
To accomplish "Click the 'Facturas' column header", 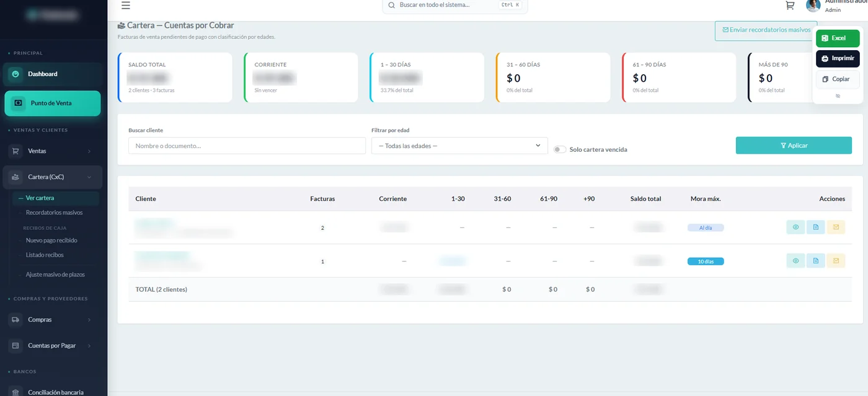I will [322, 199].
